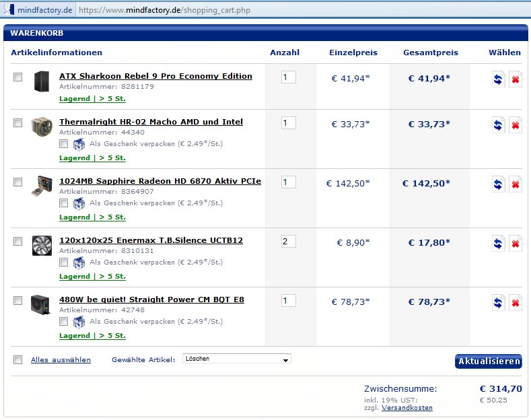This screenshot has width=531, height=420.
Task: Focus quantity field for Thermalright HR-02 Macho
Action: [289, 123]
